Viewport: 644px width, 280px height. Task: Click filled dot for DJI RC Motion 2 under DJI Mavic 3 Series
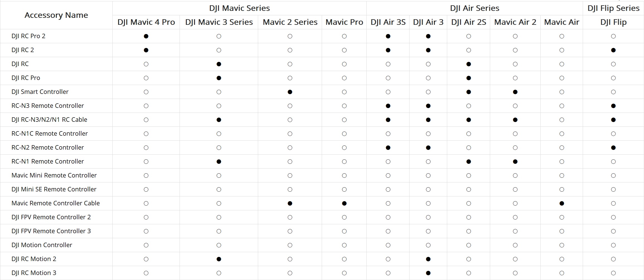pos(219,259)
